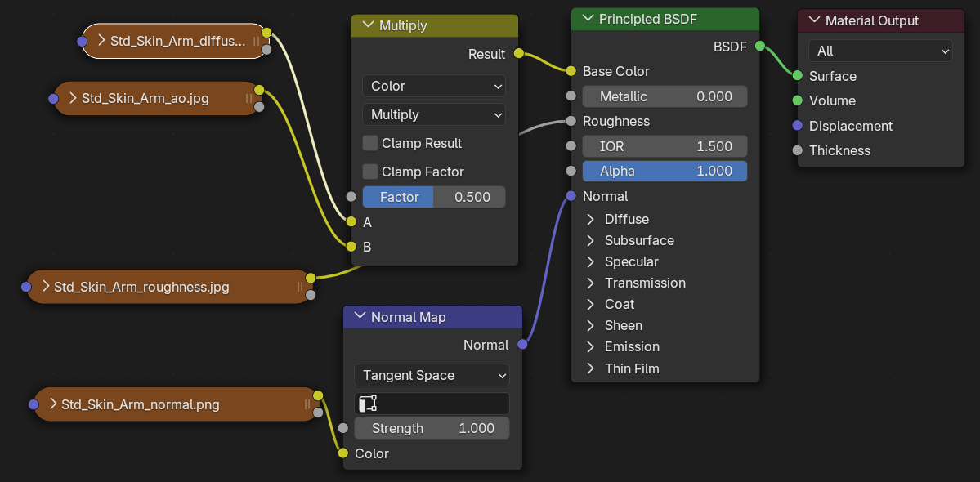Click the Factor input socket on Multiply node

pyautogui.click(x=351, y=197)
